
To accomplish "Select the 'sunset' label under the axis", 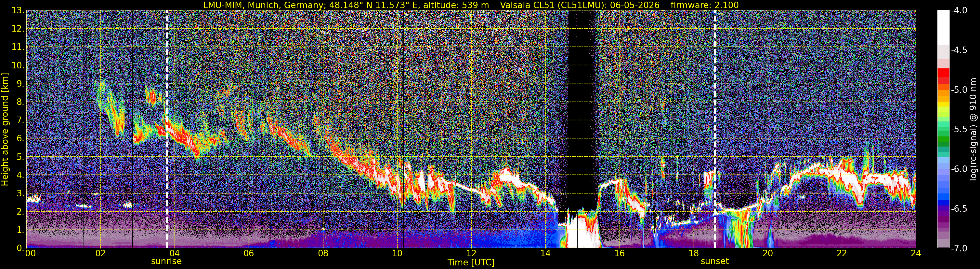I will [x=715, y=262].
